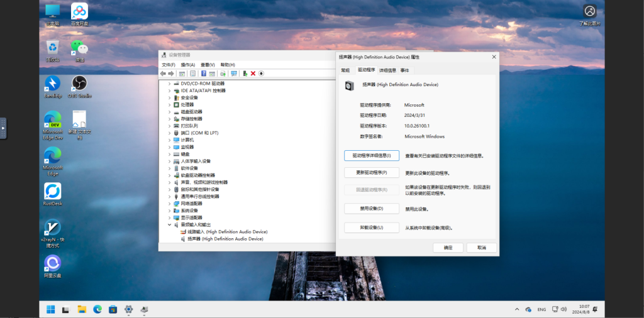Click the Back arrow in Device Manager toolbar

click(x=163, y=74)
